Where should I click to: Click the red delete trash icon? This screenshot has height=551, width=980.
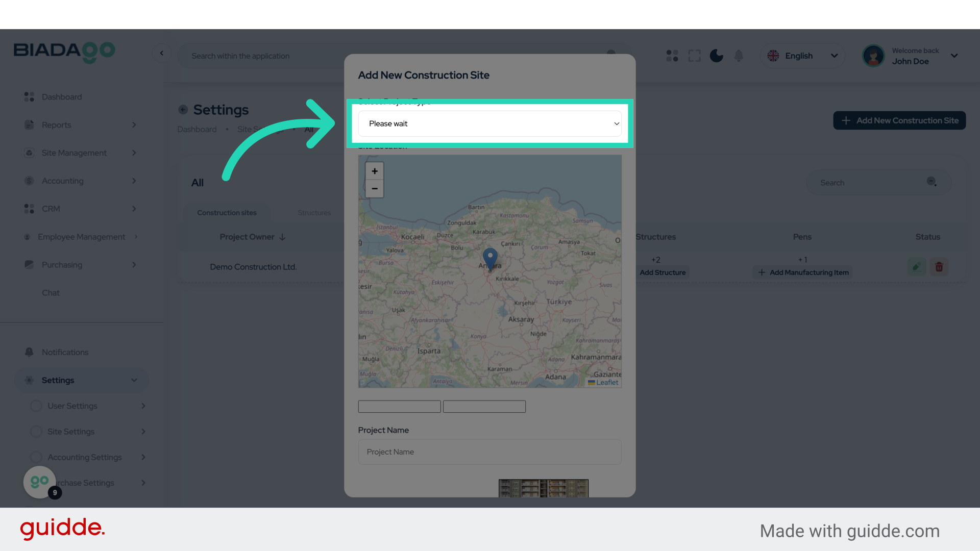(939, 267)
